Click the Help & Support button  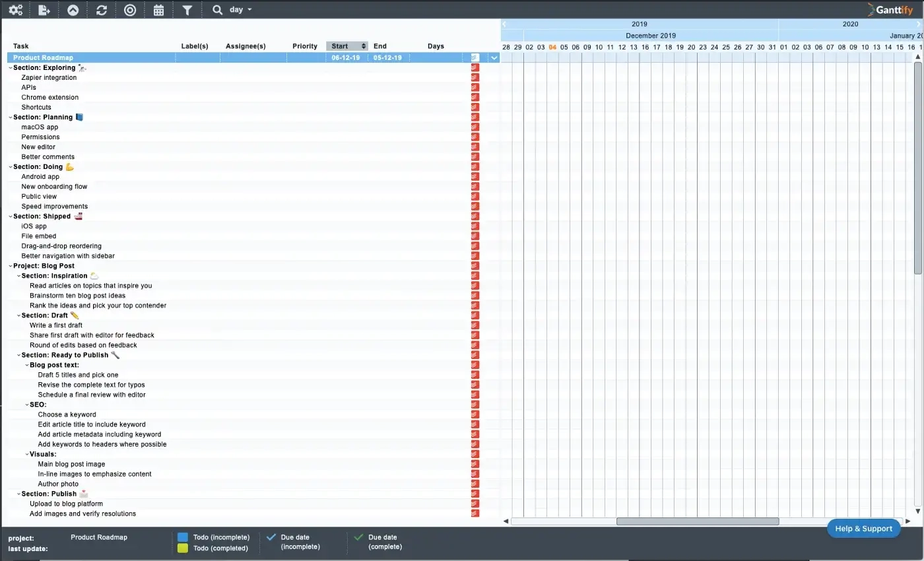tap(863, 528)
